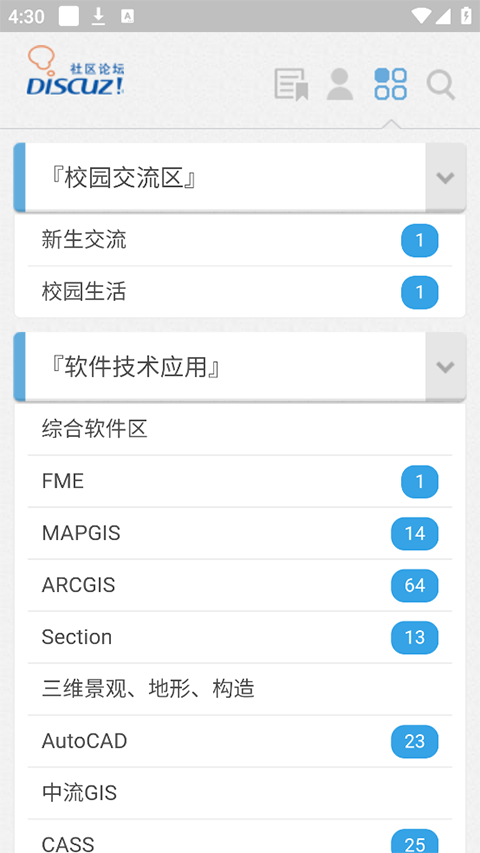This screenshot has height=853, width=480.
Task: Open the Section forum entry
Action: click(x=239, y=637)
